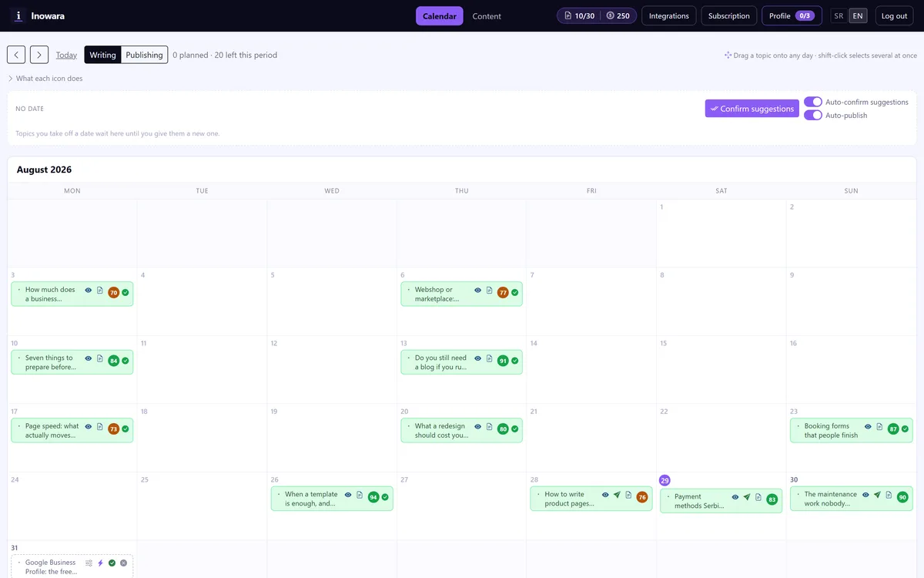Open document icon on 'Payment methods Serbi' card

pyautogui.click(x=758, y=497)
